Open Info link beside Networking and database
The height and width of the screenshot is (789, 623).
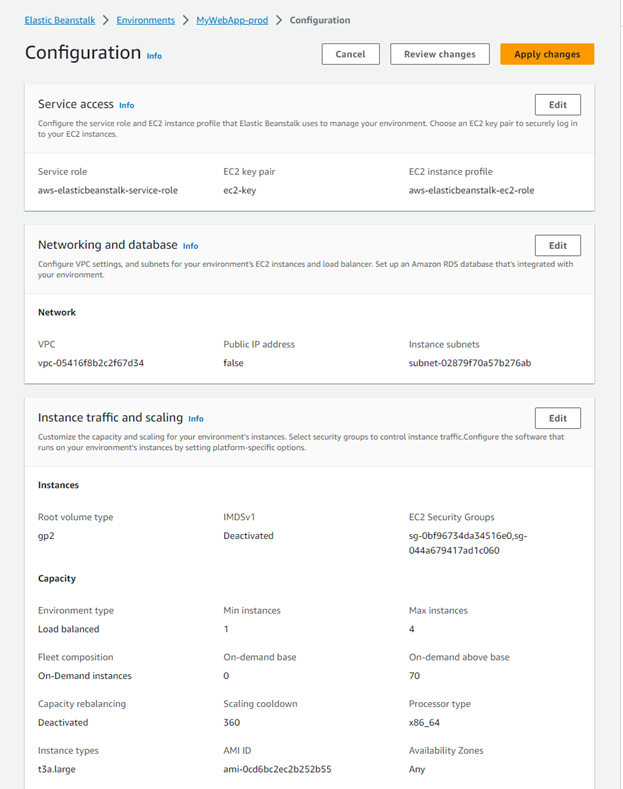pos(190,246)
